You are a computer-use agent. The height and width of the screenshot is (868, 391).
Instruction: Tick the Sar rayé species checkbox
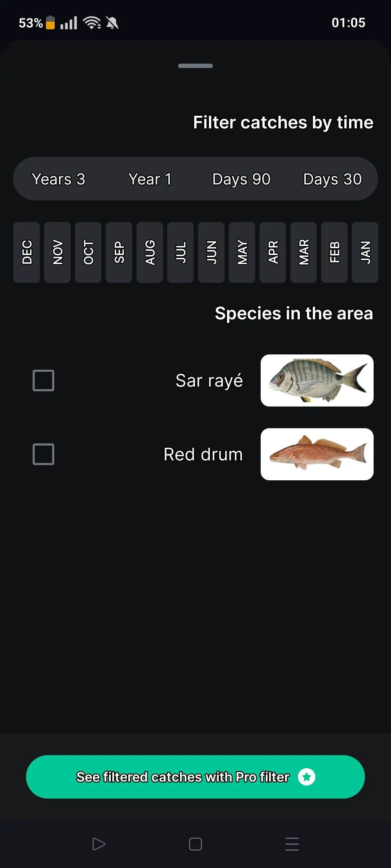coord(43,380)
